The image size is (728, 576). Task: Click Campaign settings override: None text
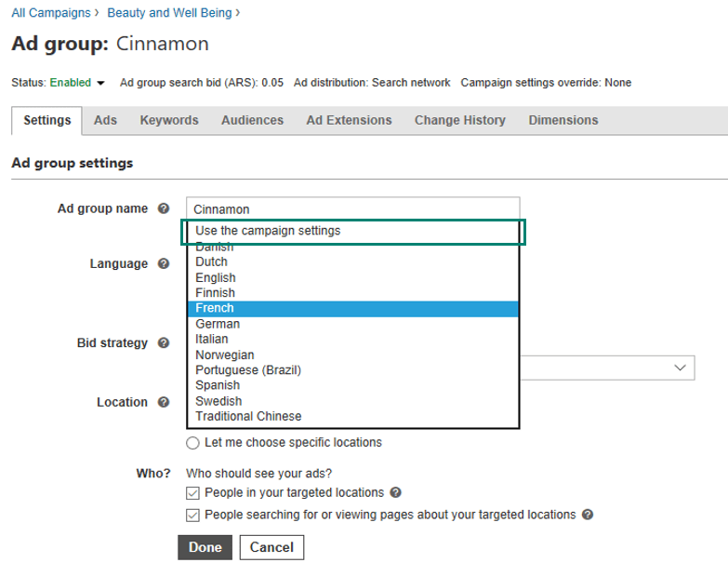pos(546,83)
